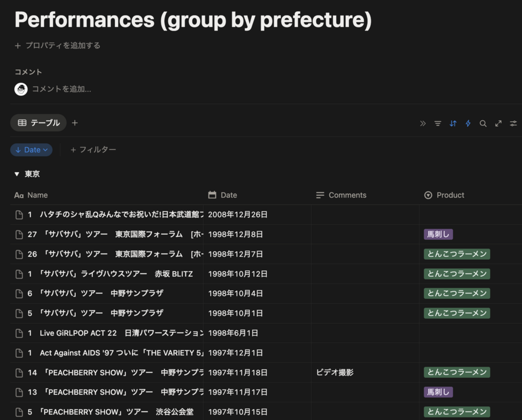The image size is (522, 420).
Task: Click the コメントを追加 input field
Action: pyautogui.click(x=61, y=89)
